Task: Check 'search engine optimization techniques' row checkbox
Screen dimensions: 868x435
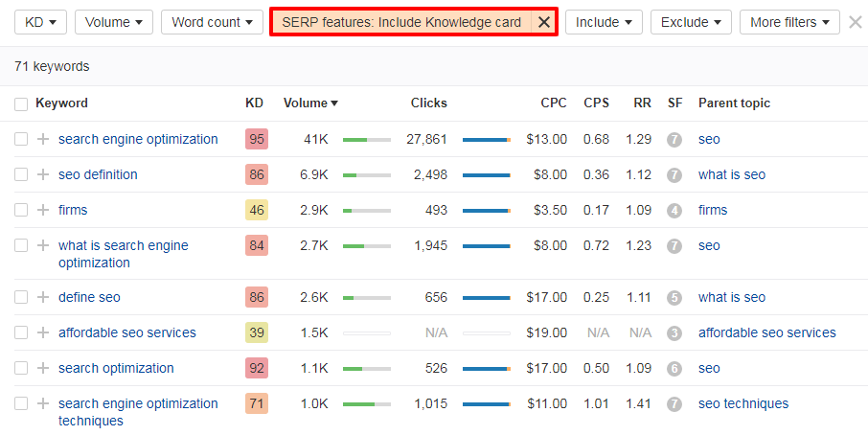Action: pyautogui.click(x=21, y=403)
